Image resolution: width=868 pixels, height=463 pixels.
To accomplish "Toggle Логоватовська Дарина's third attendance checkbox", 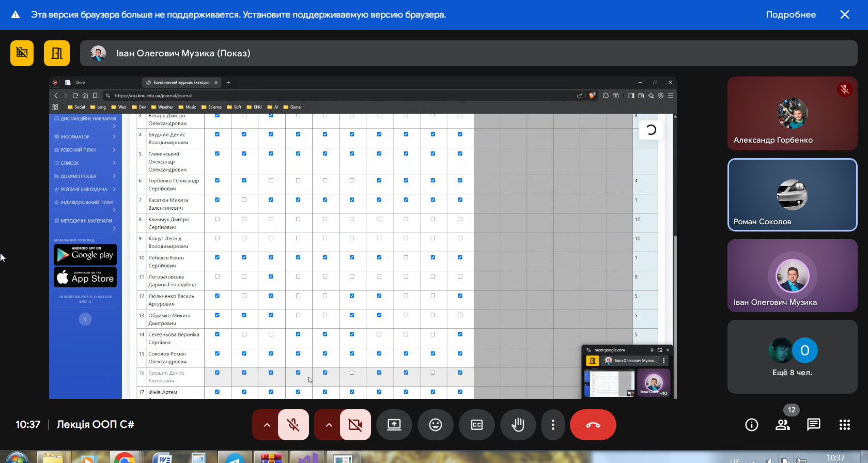I will point(271,276).
